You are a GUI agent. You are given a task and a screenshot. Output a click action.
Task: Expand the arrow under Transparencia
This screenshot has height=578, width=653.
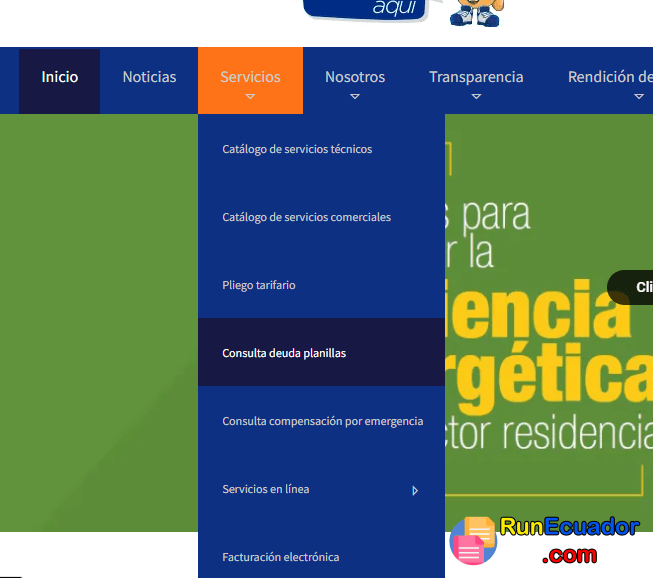pos(476,97)
